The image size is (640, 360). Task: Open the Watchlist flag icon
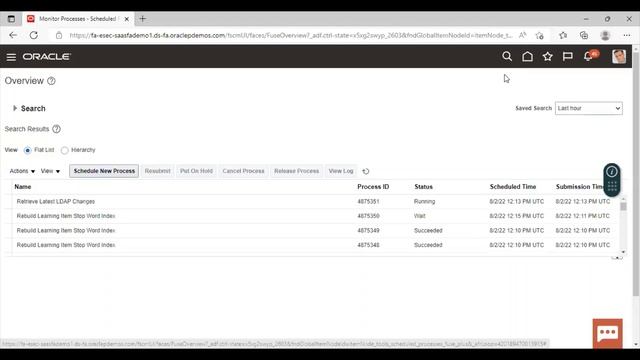pyautogui.click(x=567, y=56)
